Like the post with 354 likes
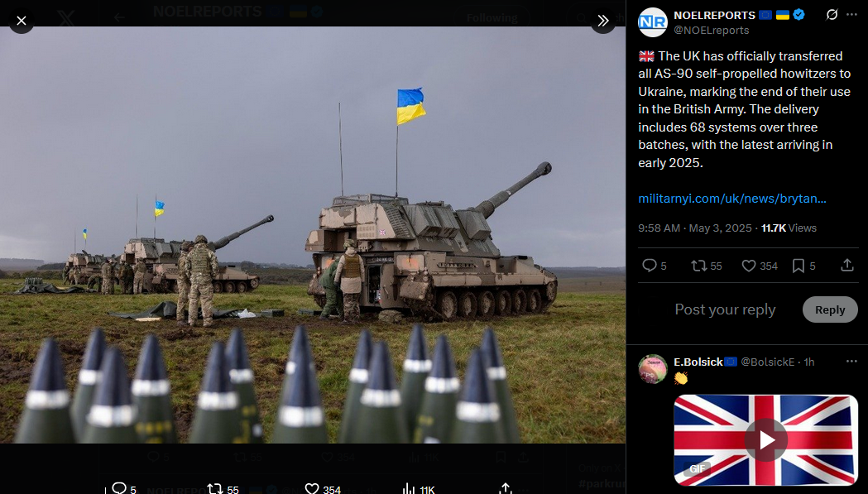The width and height of the screenshot is (868, 494). point(760,266)
